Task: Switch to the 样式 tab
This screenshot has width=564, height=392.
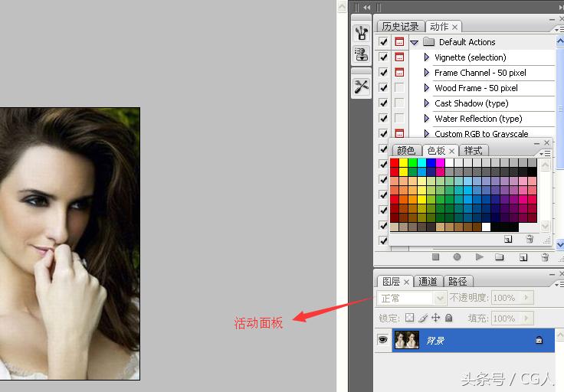Action: coord(473,151)
